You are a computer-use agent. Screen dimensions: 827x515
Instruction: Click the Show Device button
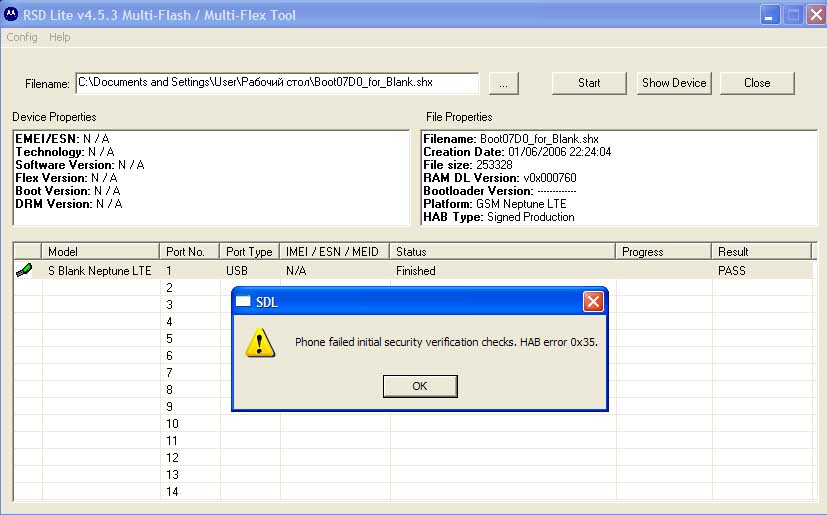pos(674,83)
